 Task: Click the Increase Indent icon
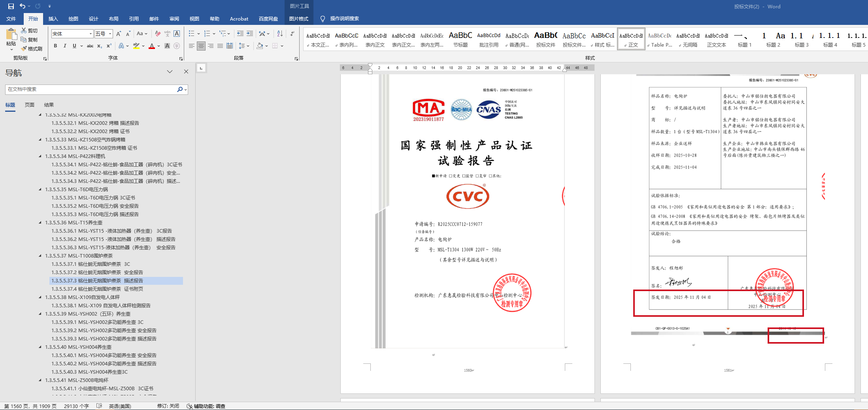point(250,34)
